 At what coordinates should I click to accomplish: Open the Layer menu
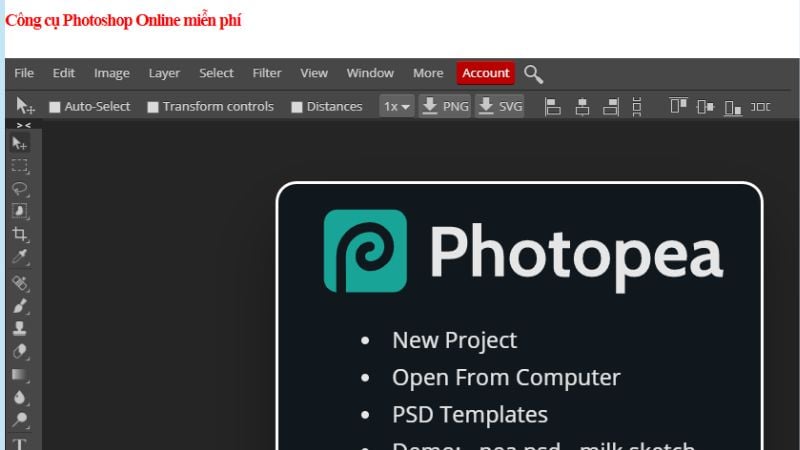pos(164,73)
